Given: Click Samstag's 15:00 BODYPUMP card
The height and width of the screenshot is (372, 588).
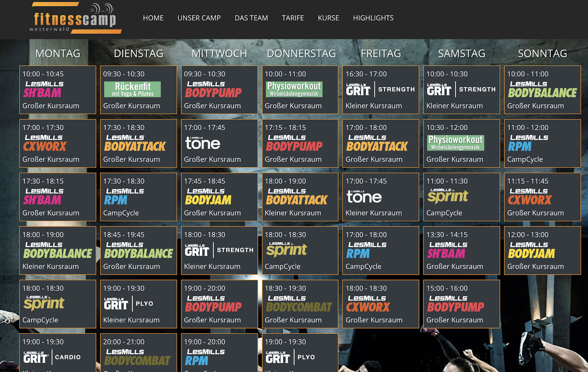Looking at the screenshot, I should pos(461,304).
